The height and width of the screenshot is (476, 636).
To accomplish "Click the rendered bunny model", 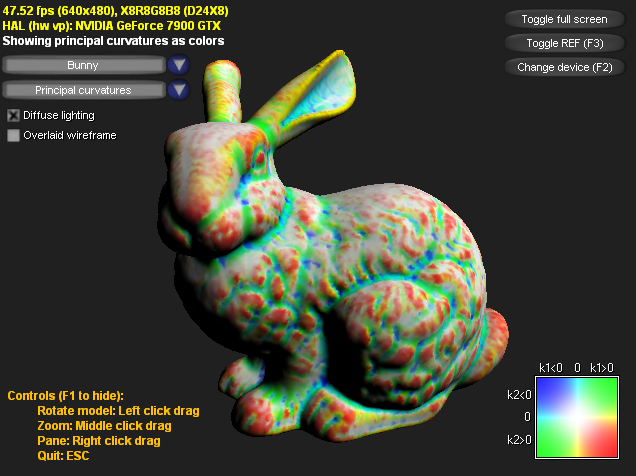I will [x=333, y=247].
